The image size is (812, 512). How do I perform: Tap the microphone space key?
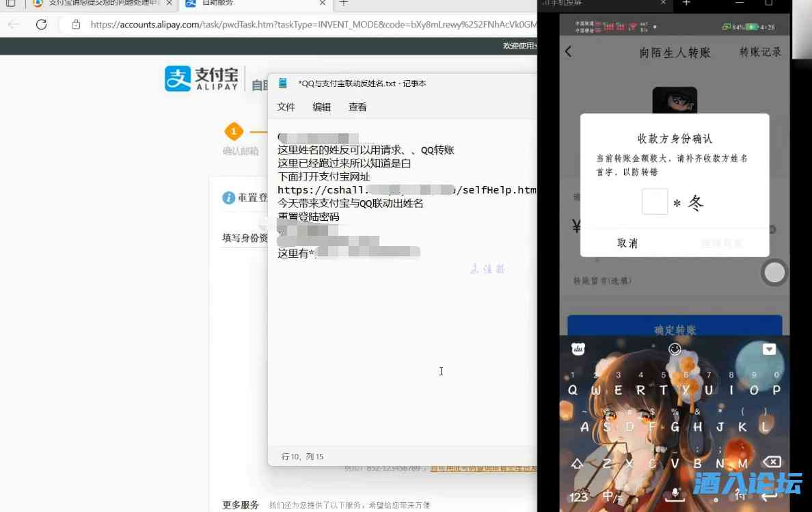pyautogui.click(x=675, y=494)
